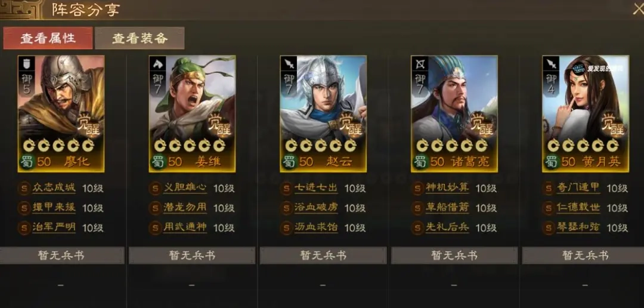Click the cavalry horse icon on 姜维's card
Viewport: 644px width, 308px height.
coord(157,64)
